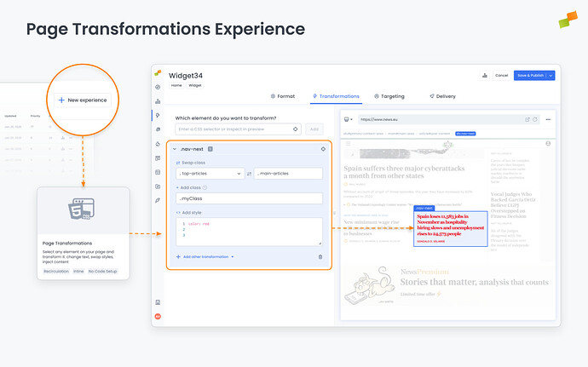Screen dimensions: 588x367
Task: Click the stats icon beside Cancel
Action: pos(485,75)
